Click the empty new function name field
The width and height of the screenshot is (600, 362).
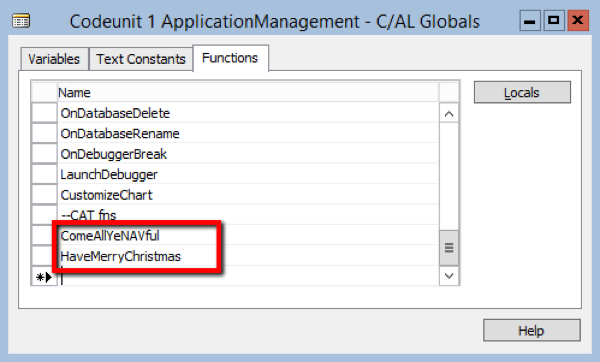[248, 276]
